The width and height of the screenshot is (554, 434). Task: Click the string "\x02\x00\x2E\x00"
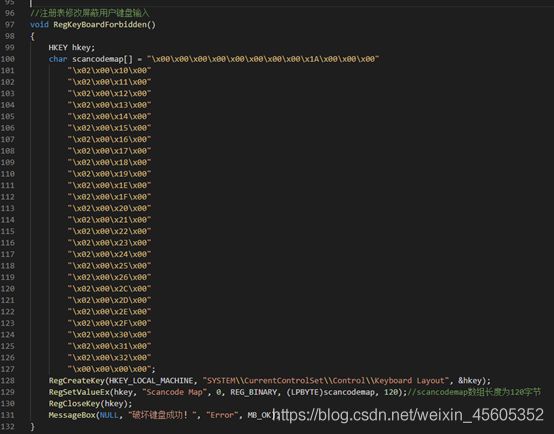coord(110,312)
